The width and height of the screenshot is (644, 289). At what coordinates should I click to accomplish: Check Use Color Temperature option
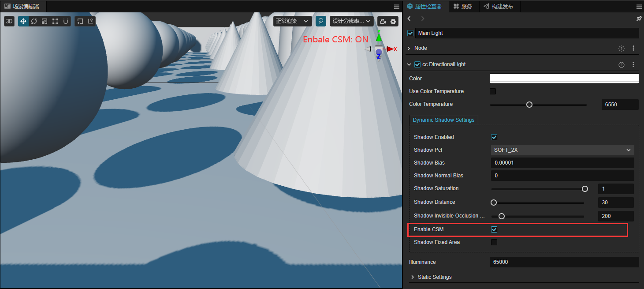coord(493,91)
